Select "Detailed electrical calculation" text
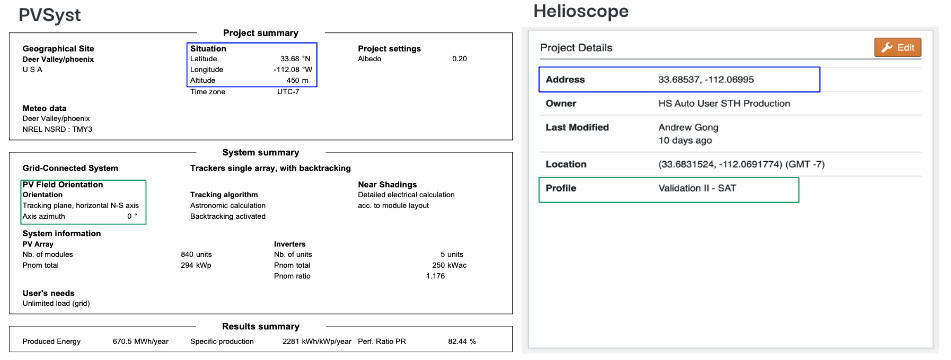This screenshot has width=951, height=360. pyautogui.click(x=406, y=195)
